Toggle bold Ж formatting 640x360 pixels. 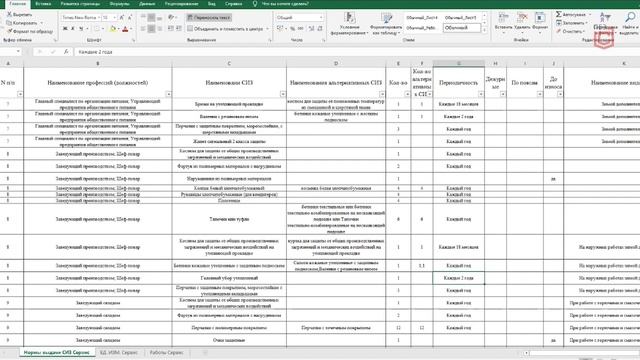tap(65, 29)
